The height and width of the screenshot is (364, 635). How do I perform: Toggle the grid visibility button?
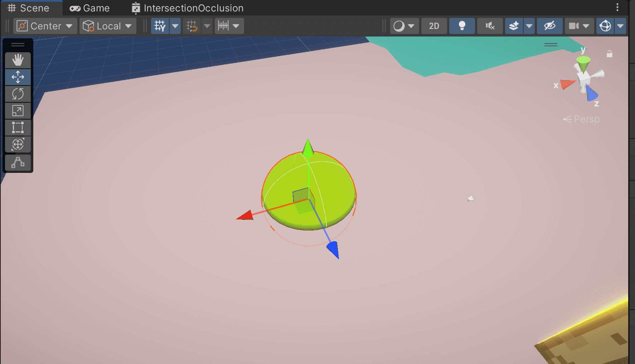pos(160,26)
